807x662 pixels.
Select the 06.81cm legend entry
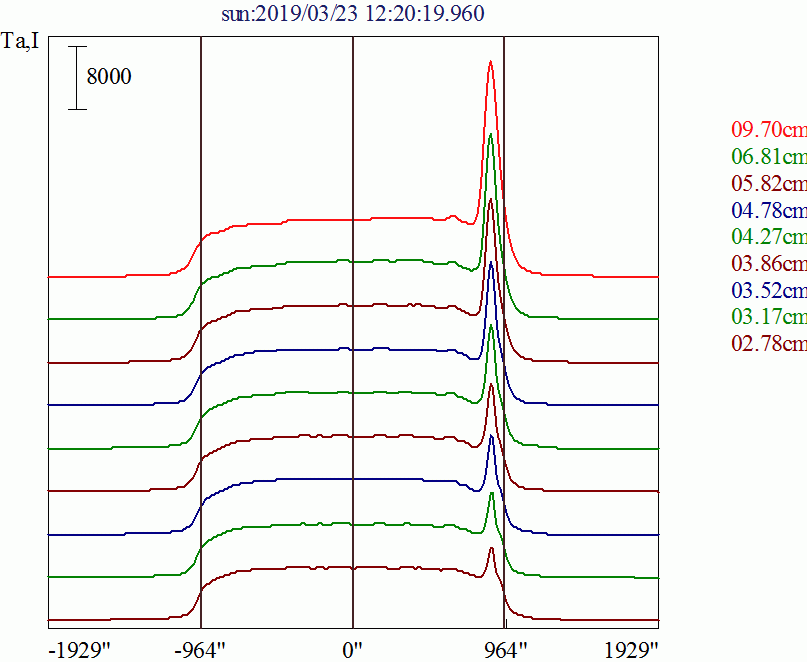[x=768, y=156]
